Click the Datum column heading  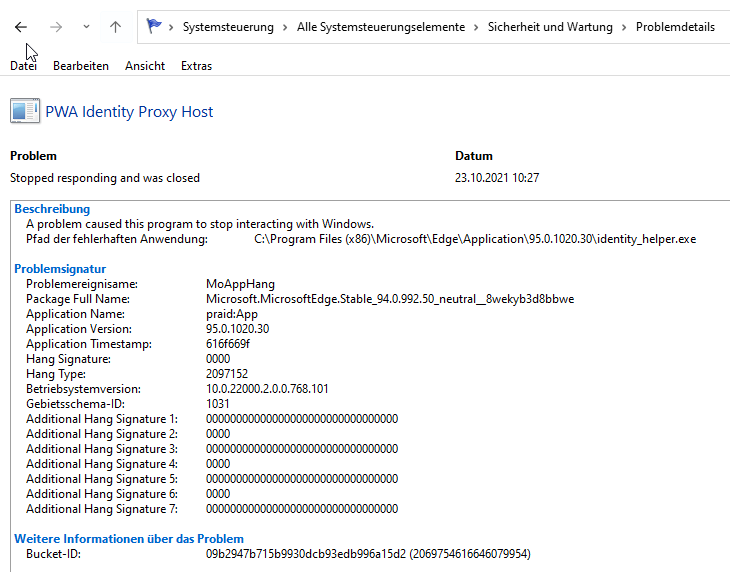coord(473,156)
